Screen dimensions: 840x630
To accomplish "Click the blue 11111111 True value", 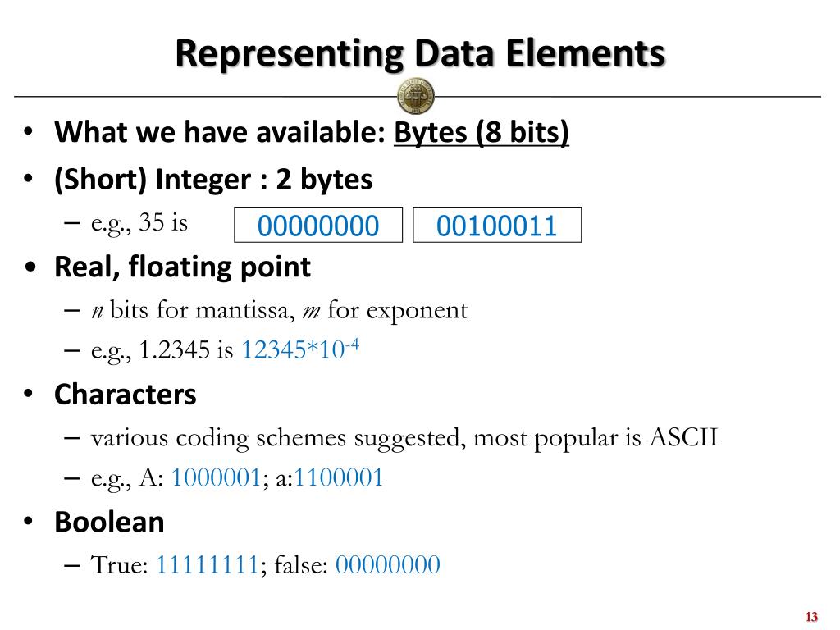I will 208,564.
